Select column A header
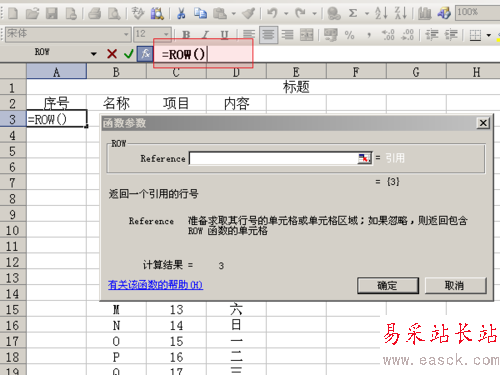 [x=56, y=72]
